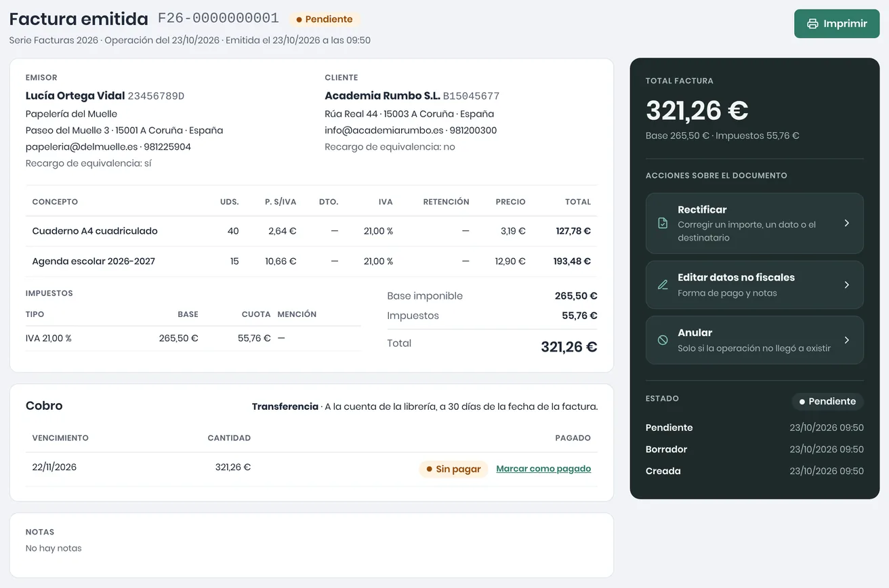Image resolution: width=889 pixels, height=588 pixels.
Task: Open the Rectificar chevron arrow
Action: (x=846, y=223)
